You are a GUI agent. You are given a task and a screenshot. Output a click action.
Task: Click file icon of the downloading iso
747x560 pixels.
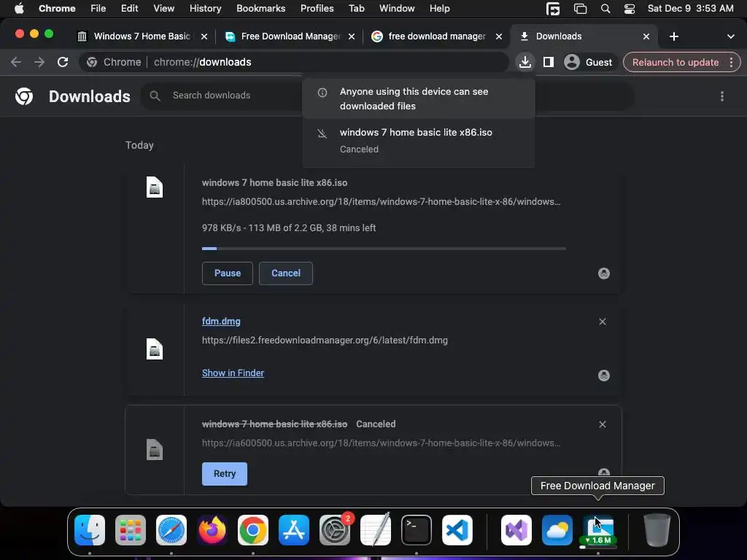[155, 187]
